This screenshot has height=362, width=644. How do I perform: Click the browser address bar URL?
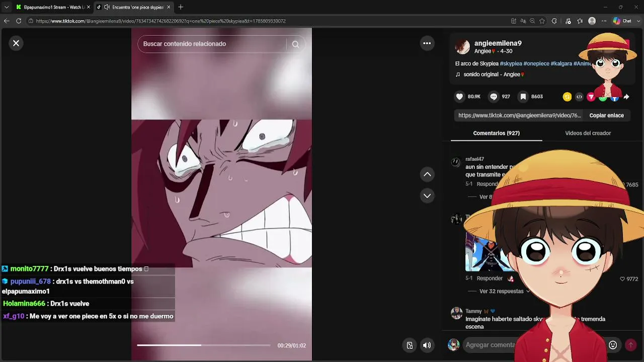[161, 21]
